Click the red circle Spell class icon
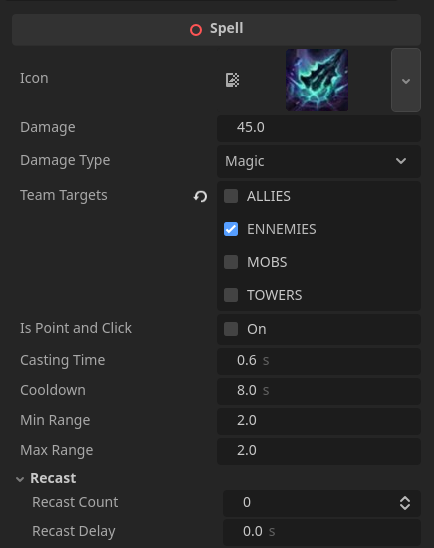Screen dimensions: 434x548 point(196,30)
